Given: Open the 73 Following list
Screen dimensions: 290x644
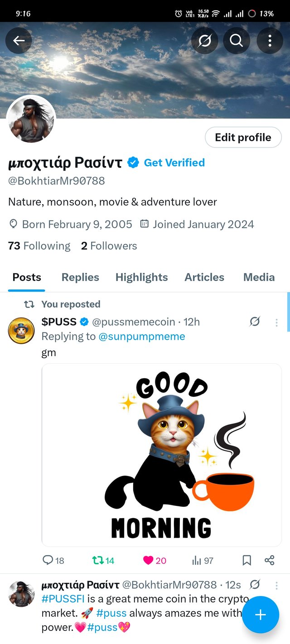Looking at the screenshot, I should coord(39,246).
